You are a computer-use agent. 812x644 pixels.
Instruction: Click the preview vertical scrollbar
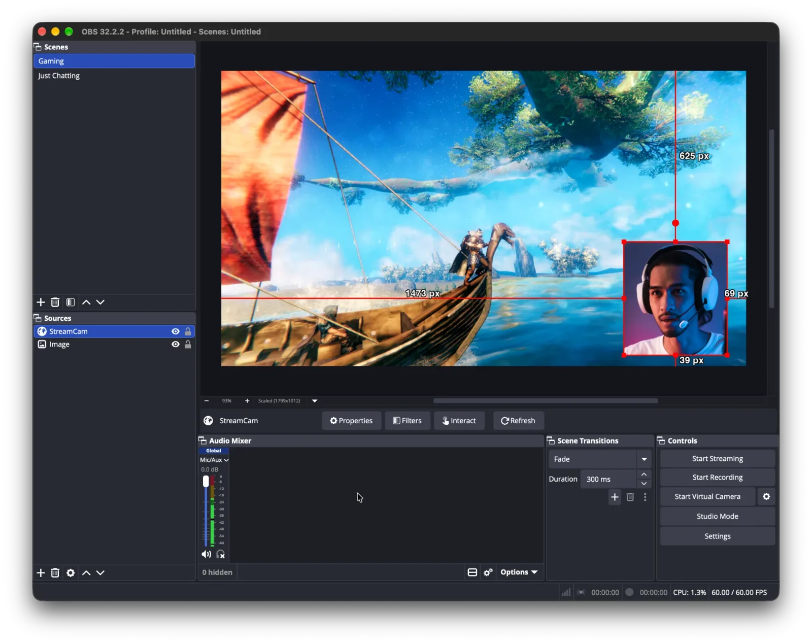[x=771, y=218]
